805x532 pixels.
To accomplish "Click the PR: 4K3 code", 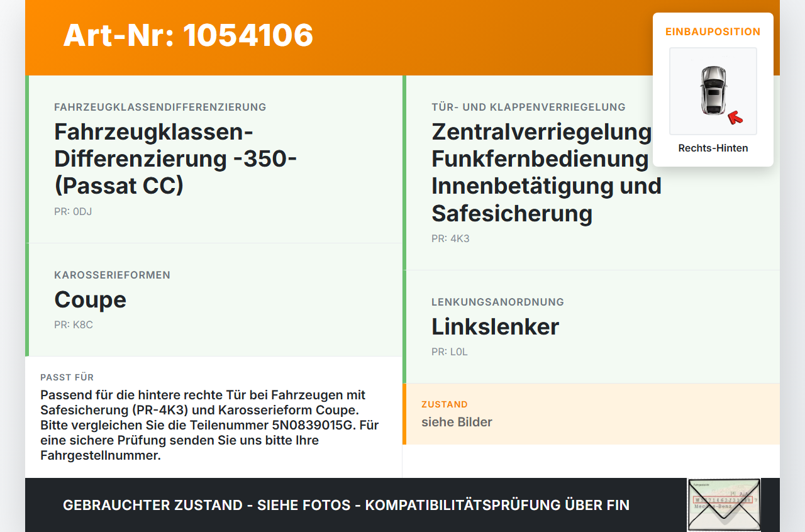I will [450, 239].
